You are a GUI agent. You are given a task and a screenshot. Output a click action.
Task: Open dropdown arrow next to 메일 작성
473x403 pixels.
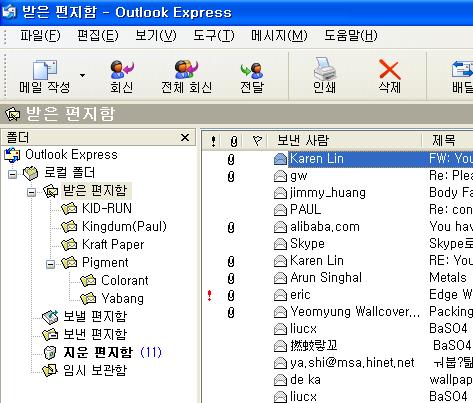(82, 75)
